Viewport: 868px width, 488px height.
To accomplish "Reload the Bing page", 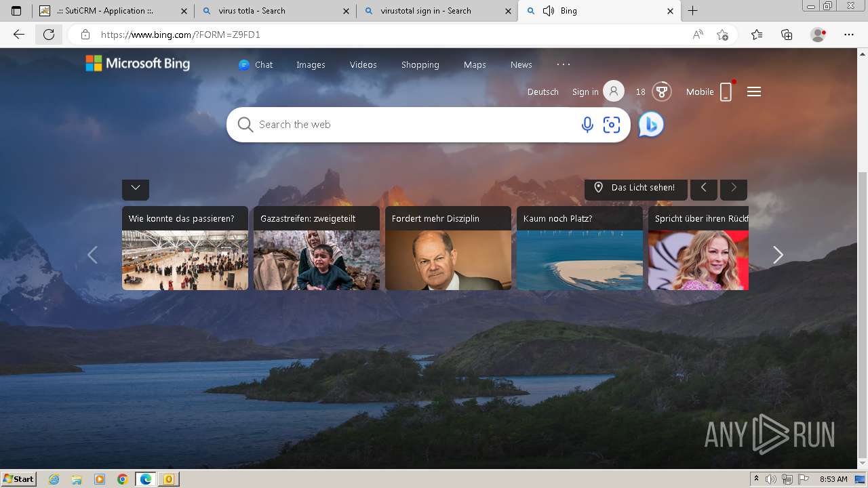I will pyautogui.click(x=49, y=35).
